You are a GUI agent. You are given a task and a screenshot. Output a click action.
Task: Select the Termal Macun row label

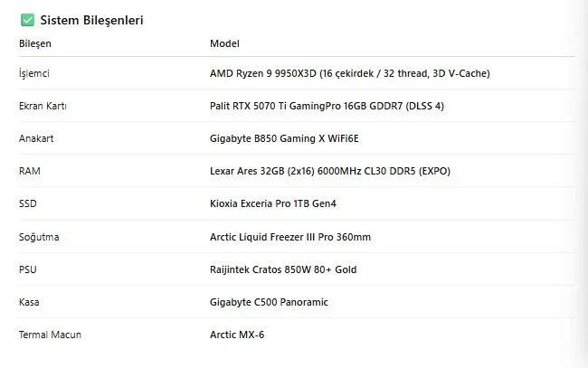pyautogui.click(x=50, y=335)
